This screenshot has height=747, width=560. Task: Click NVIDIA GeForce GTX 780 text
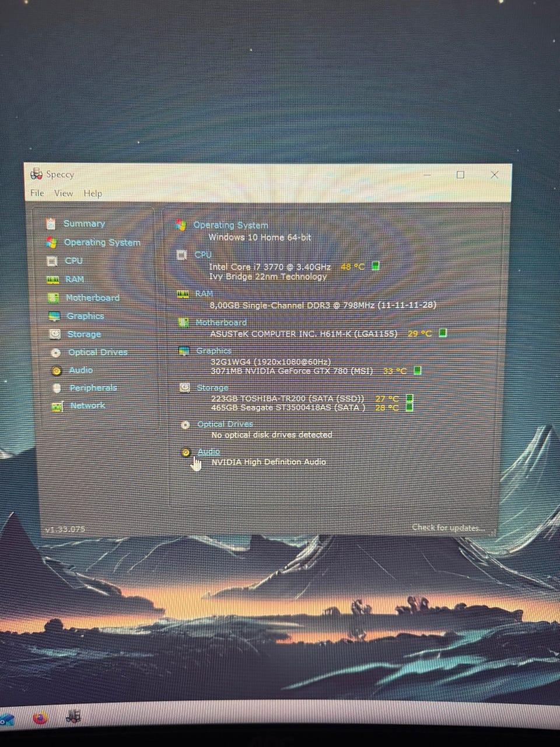click(292, 371)
